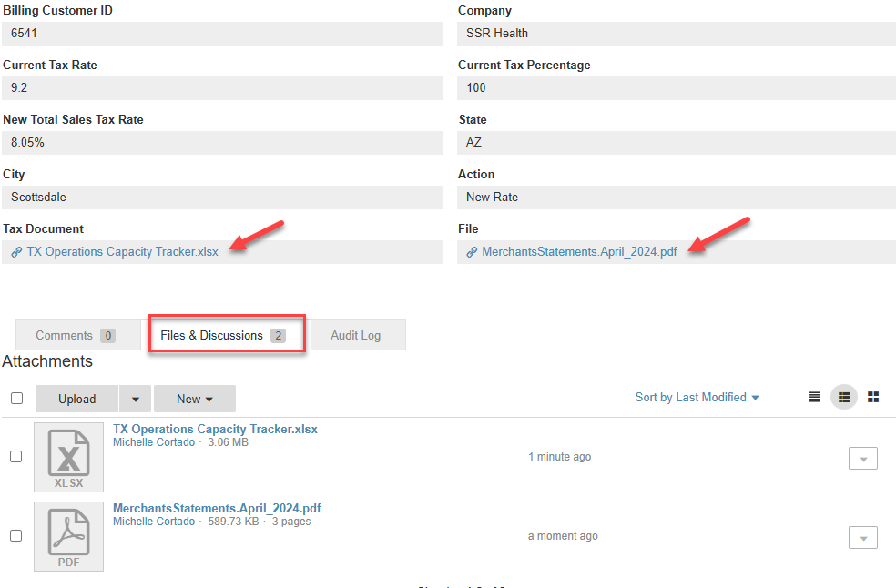Check the MerchantsStatements PDF checkbox

pyautogui.click(x=16, y=536)
